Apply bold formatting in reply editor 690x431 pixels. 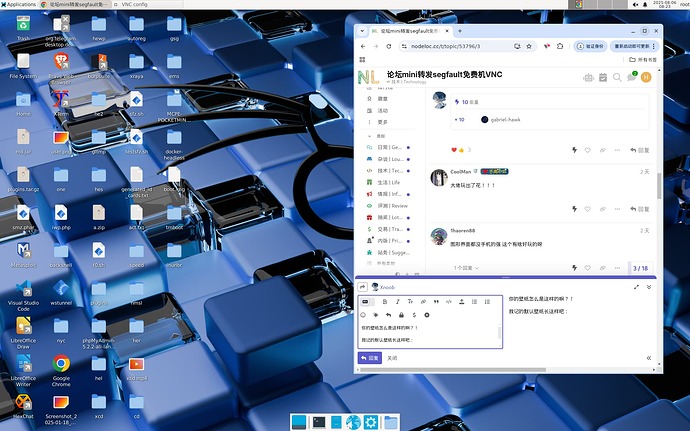pyautogui.click(x=385, y=302)
